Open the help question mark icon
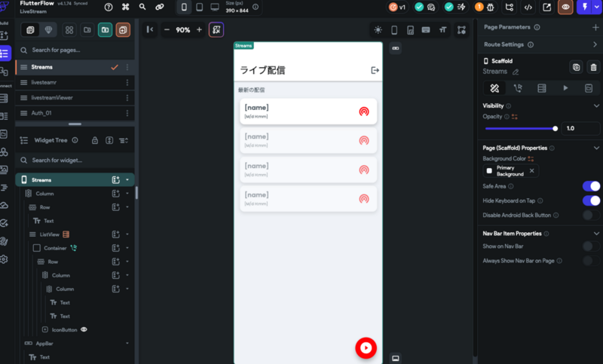The height and width of the screenshot is (364, 603). pos(109,7)
